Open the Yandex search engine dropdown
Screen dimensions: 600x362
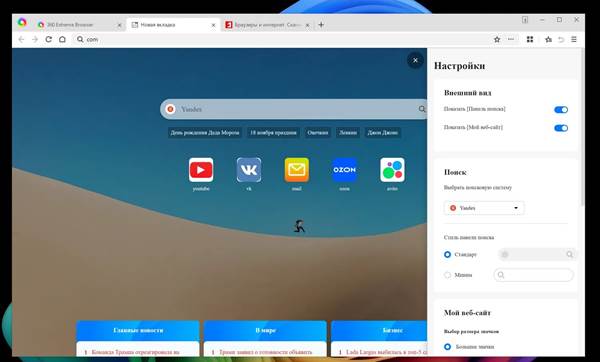(x=484, y=208)
